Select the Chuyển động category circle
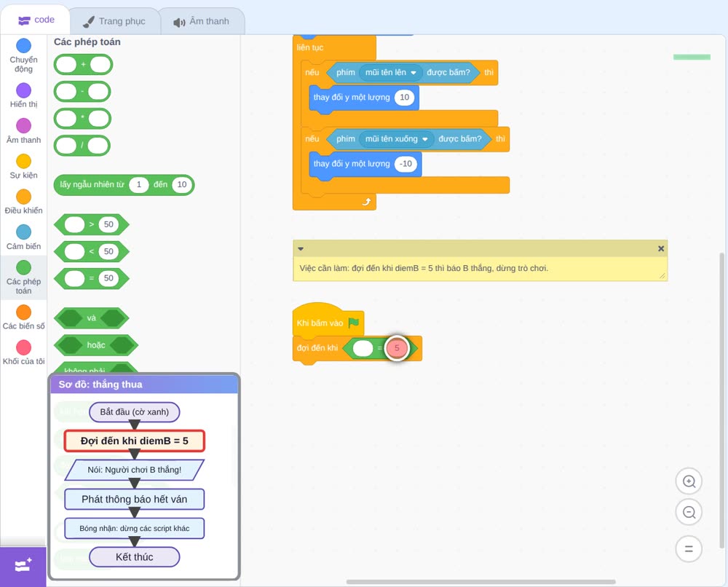 coord(24,45)
